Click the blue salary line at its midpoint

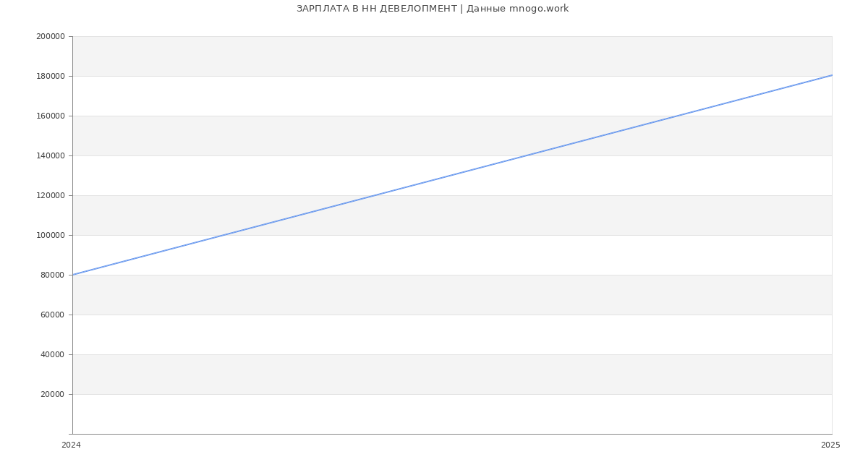[452, 175]
